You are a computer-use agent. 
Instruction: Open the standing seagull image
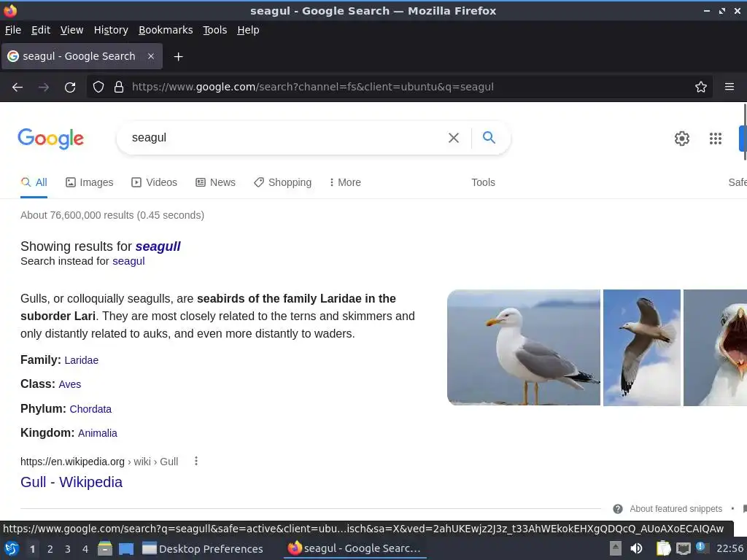[x=524, y=348]
